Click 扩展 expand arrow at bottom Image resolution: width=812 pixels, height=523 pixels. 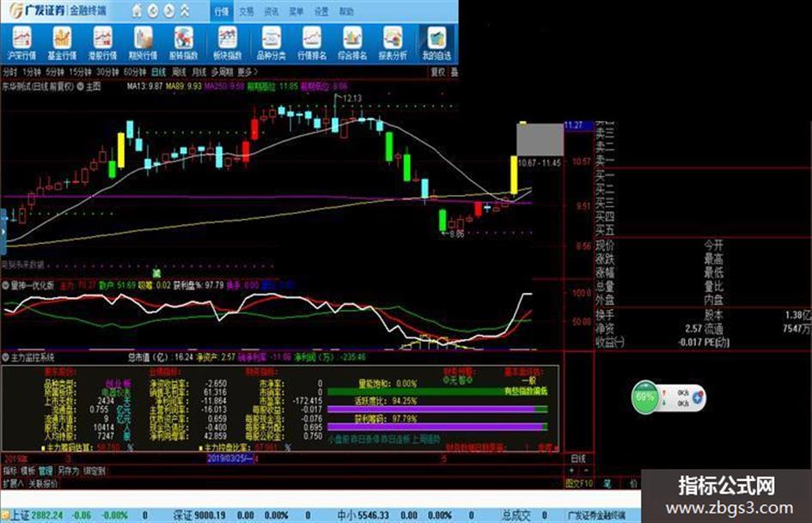pyautogui.click(x=13, y=483)
